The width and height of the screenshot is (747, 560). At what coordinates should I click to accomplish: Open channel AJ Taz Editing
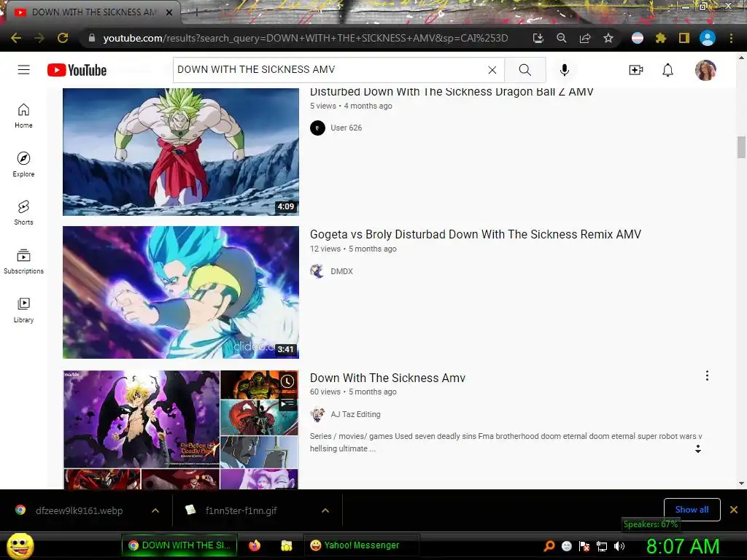click(355, 414)
